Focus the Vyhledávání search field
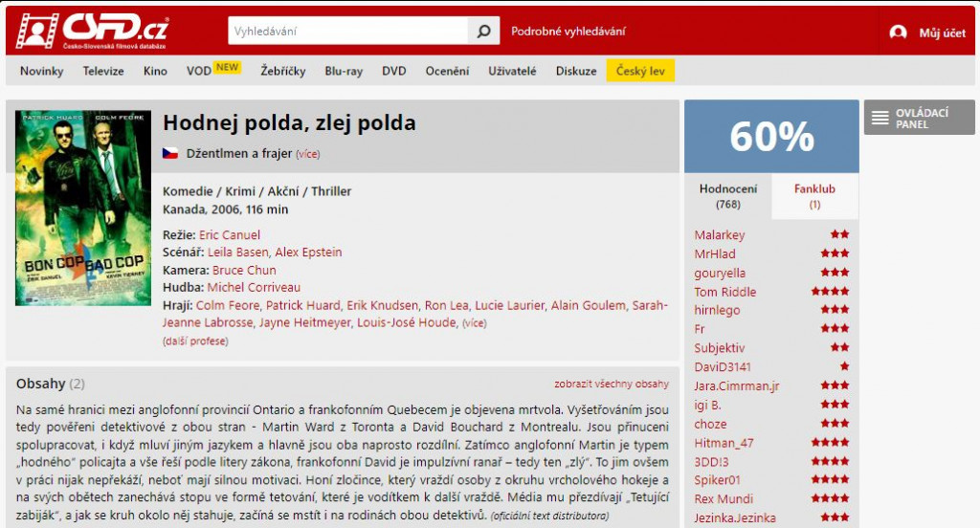The width and height of the screenshot is (980, 528). 348,31
